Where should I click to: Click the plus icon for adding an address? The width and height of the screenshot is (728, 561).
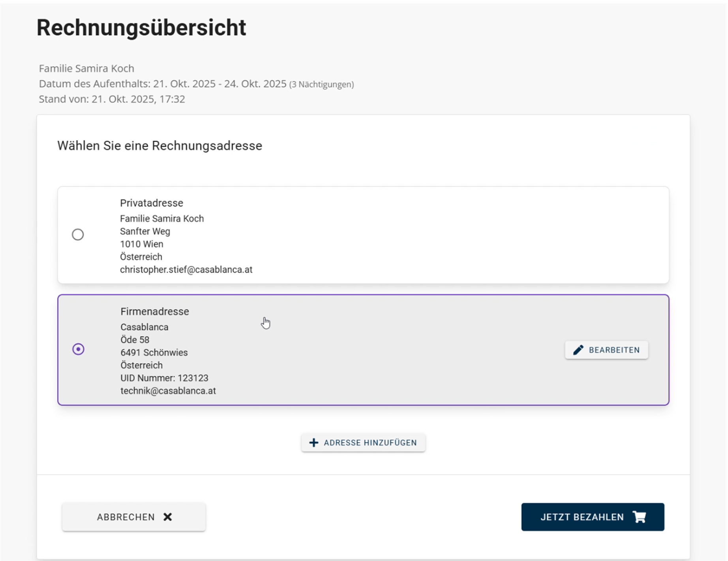(313, 443)
